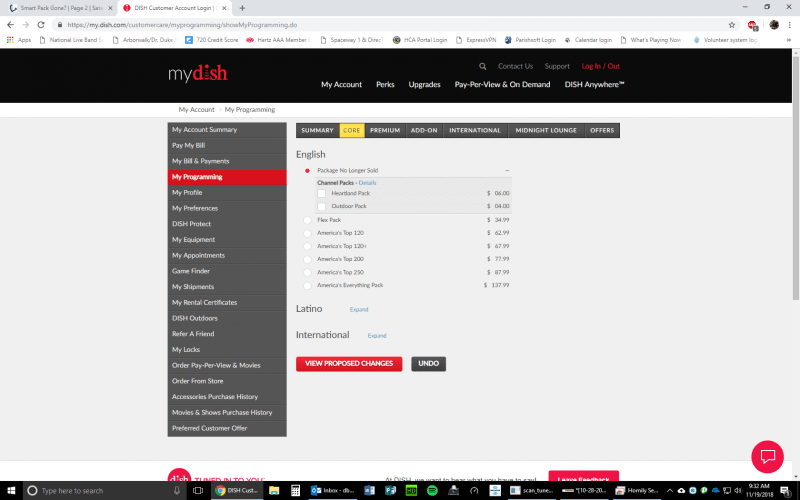Open File Explorer from taskbar

pyautogui.click(x=274, y=490)
